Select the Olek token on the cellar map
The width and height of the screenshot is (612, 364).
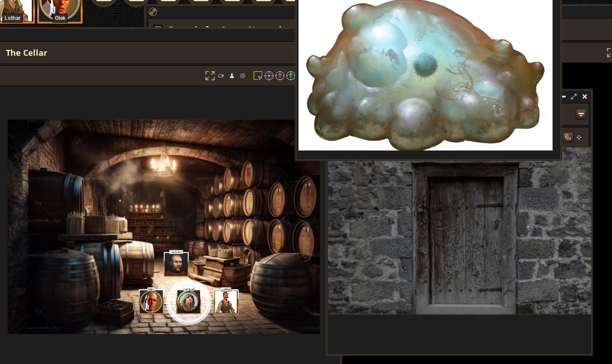coord(151,302)
